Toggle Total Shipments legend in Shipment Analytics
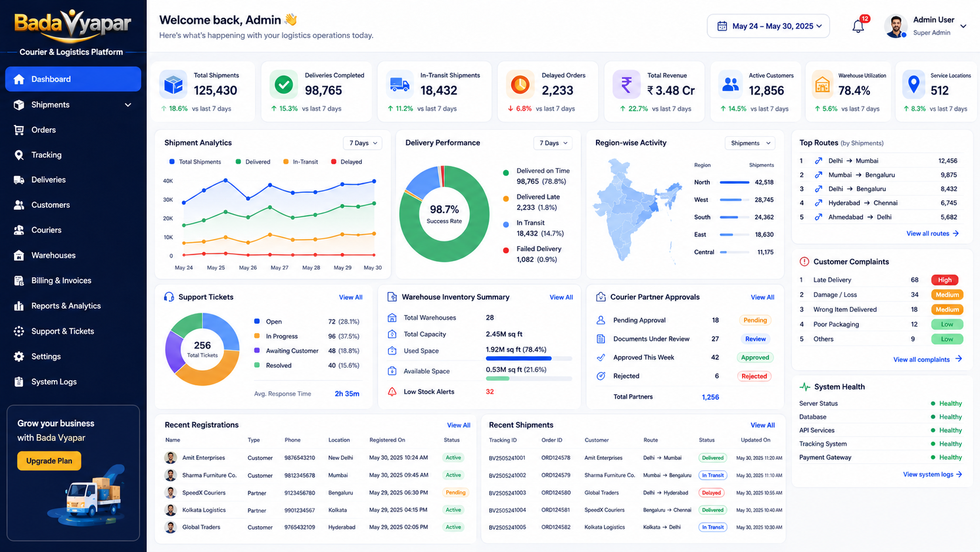The height and width of the screenshot is (552, 980). coord(195,162)
